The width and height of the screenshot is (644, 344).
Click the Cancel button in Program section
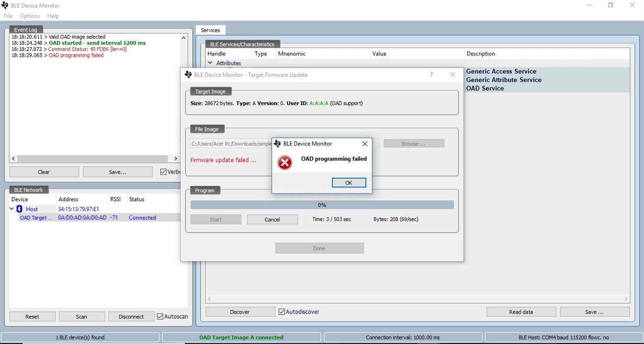click(272, 219)
